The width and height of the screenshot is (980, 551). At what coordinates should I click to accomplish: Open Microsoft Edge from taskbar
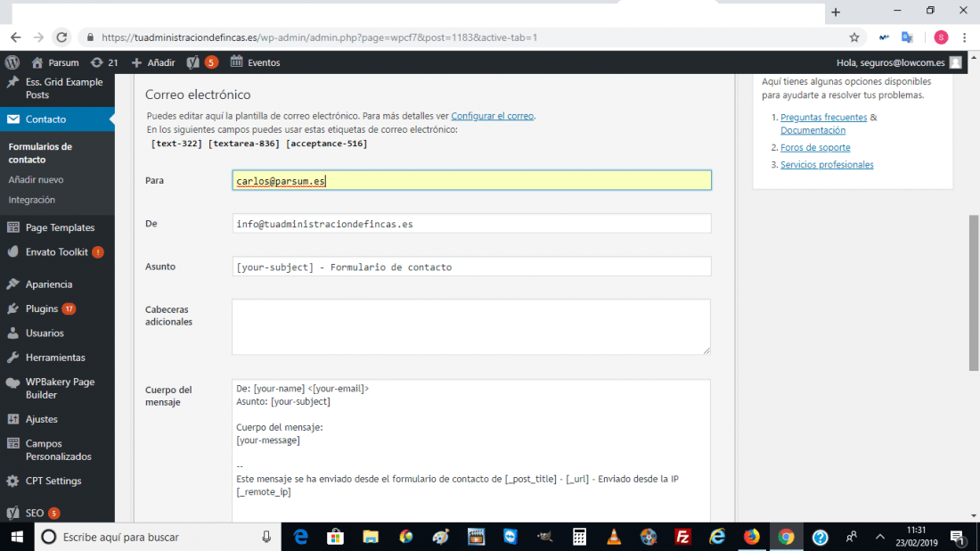[x=301, y=537]
